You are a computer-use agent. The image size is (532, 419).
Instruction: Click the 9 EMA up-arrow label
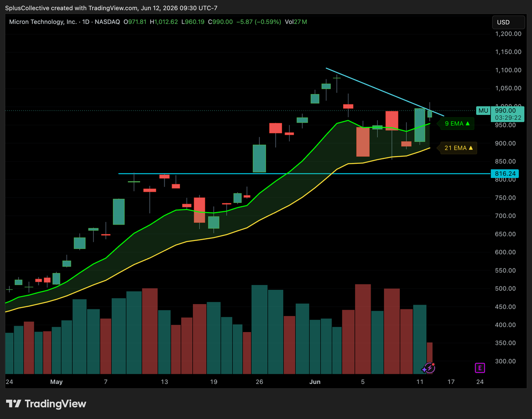457,123
